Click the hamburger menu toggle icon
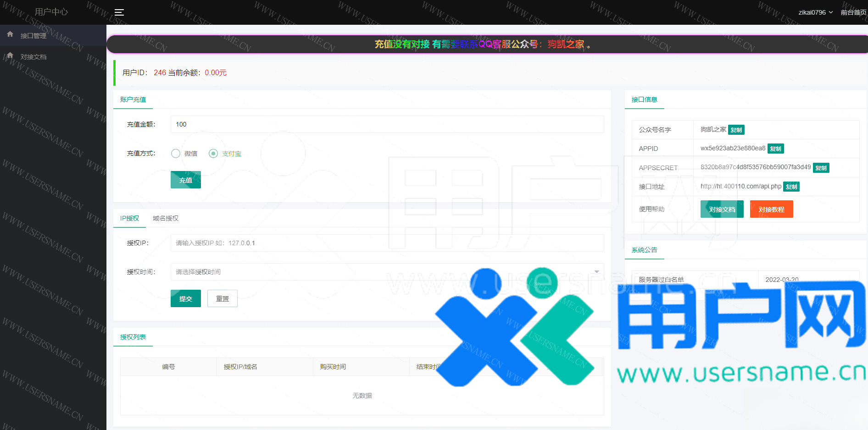 point(119,12)
